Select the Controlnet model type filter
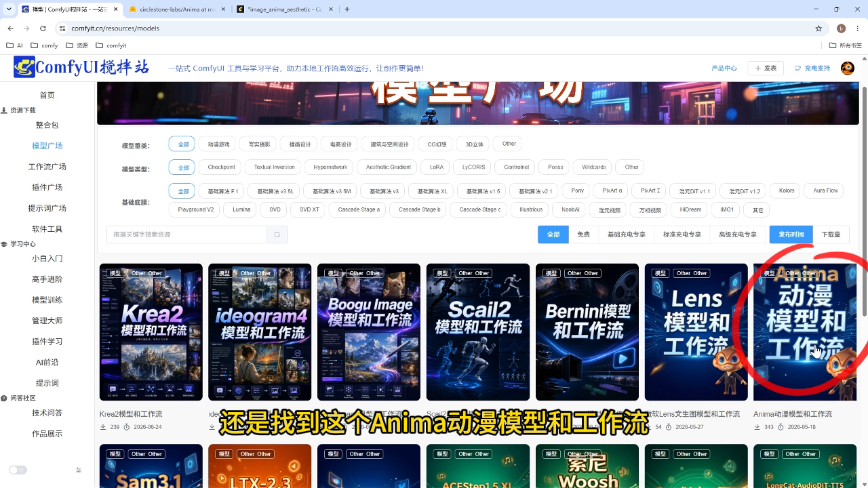The height and width of the screenshot is (488, 868). 516,167
